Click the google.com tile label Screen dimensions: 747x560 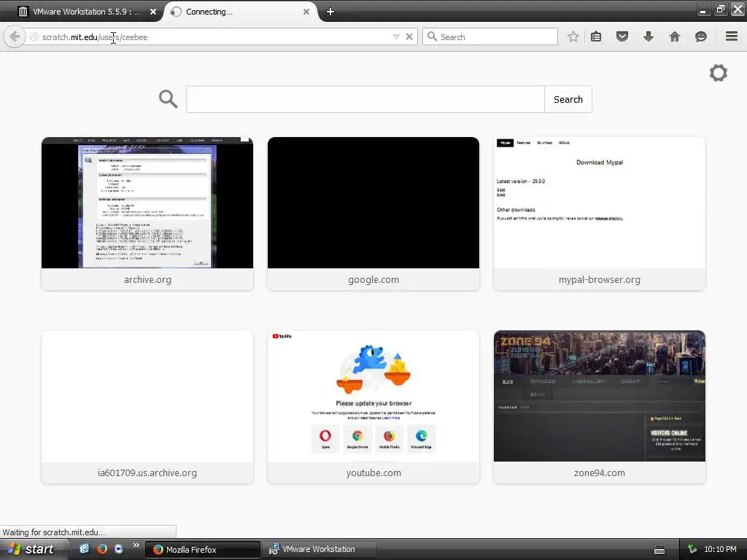click(x=373, y=279)
